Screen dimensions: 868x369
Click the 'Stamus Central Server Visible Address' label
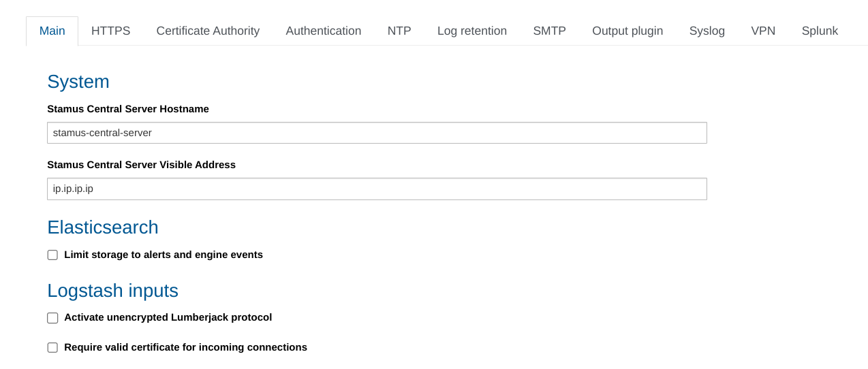pos(141,165)
